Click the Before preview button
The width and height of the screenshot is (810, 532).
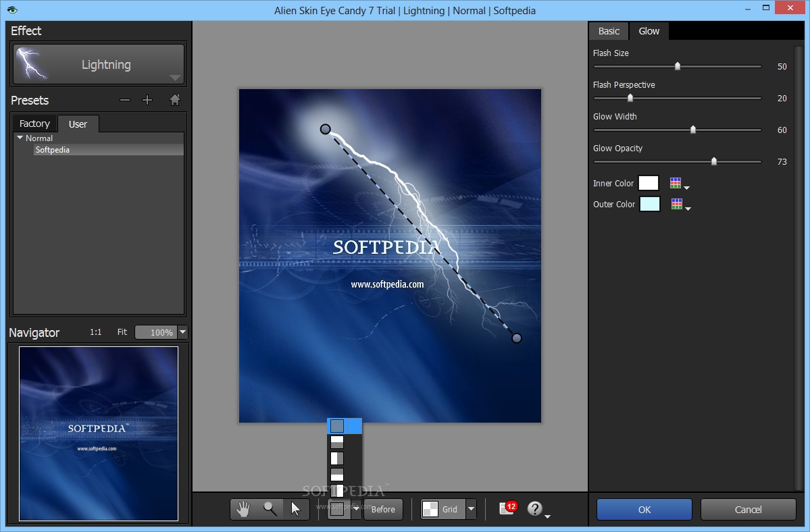tap(383, 509)
